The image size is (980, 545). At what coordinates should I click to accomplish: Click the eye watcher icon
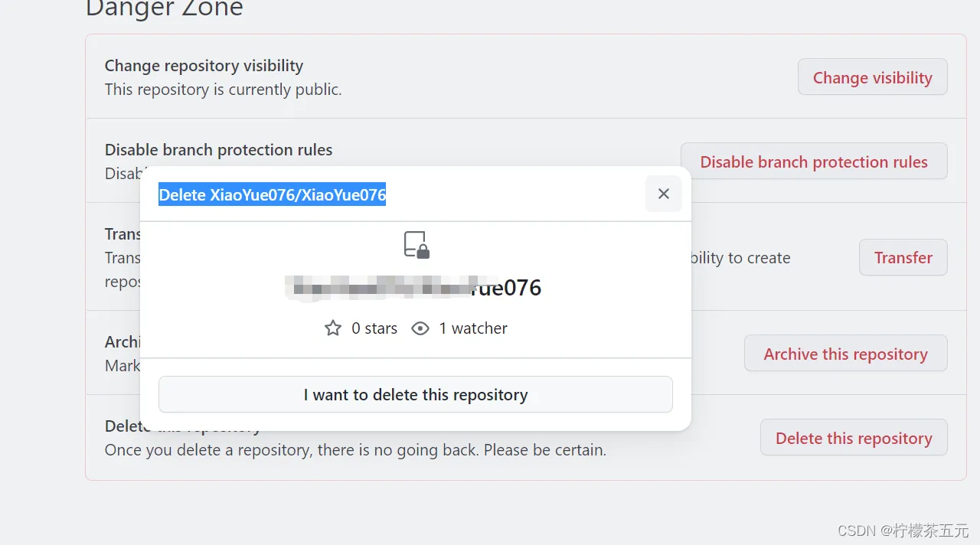click(x=420, y=328)
